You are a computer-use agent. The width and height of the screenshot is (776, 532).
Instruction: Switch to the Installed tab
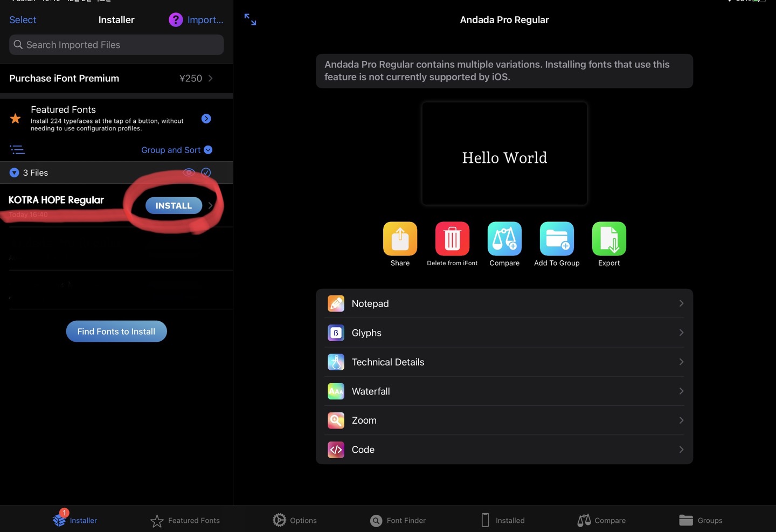[x=502, y=520]
